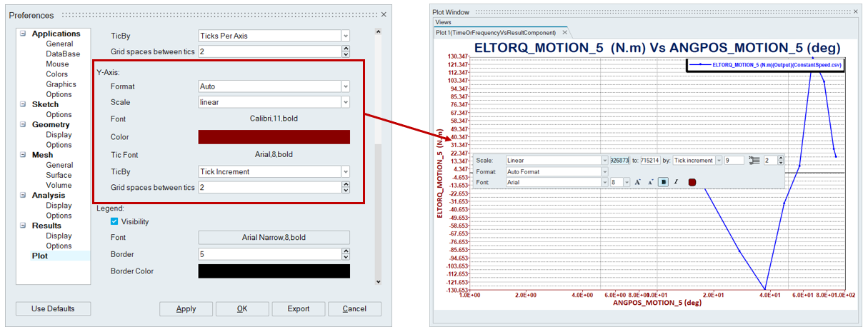The width and height of the screenshot is (868, 332).
Task: Toggle the Legend Visibility checkbox
Action: 114,221
